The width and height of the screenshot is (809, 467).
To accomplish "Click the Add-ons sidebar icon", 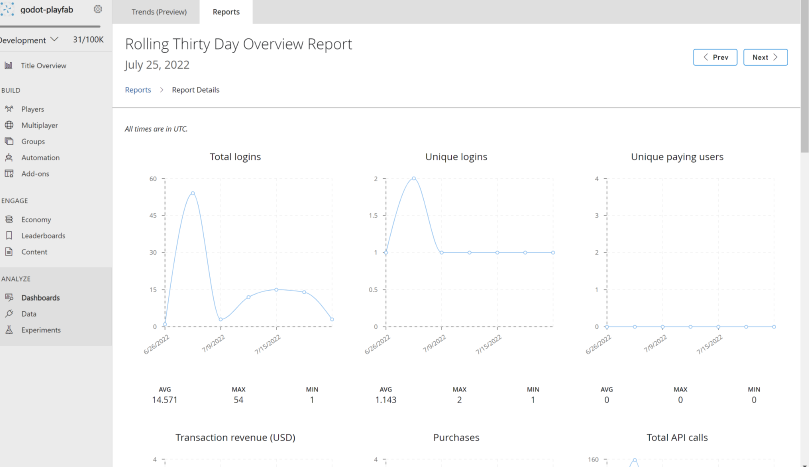I will (9, 173).
